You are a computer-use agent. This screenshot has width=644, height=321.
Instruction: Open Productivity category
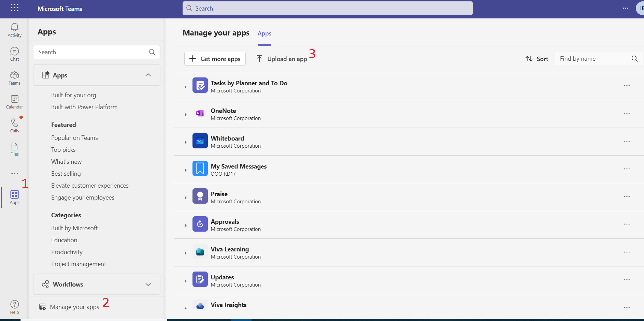coord(67,252)
